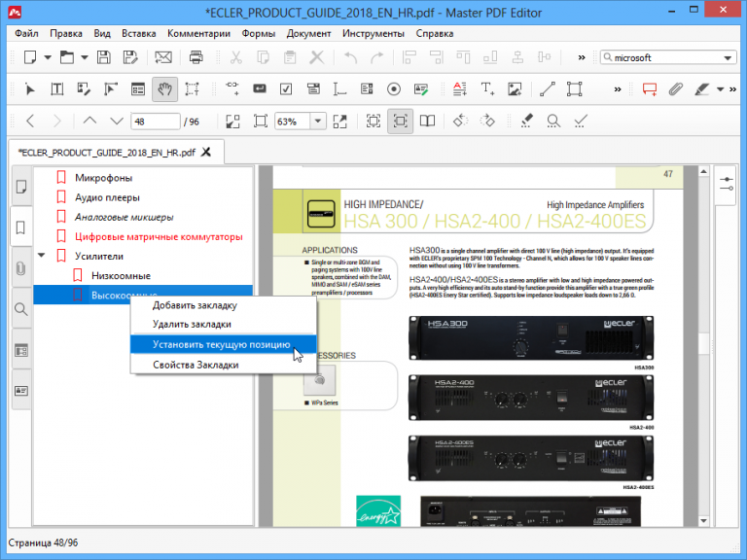
Task: Insert an image tool
Action: coord(515,89)
